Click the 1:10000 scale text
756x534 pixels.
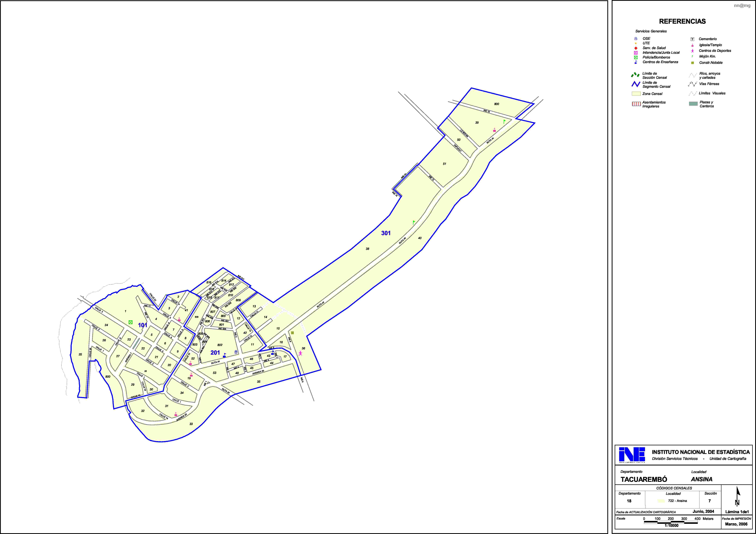[x=672, y=526]
